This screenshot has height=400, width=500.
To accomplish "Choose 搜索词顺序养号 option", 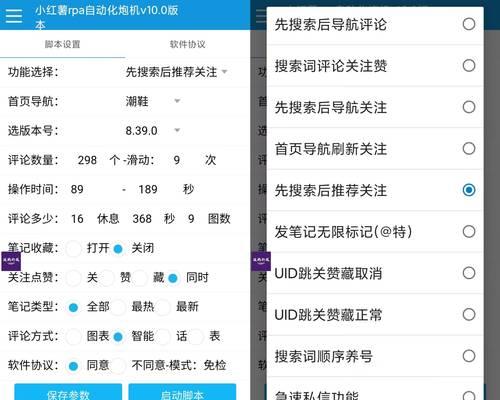I will pos(375,356).
